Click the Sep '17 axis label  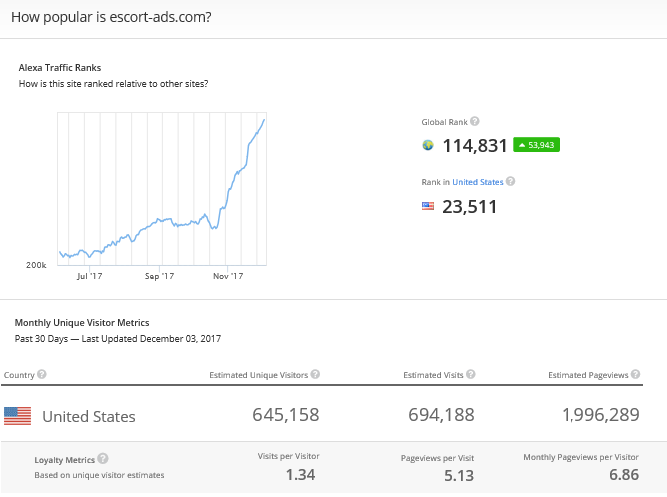point(160,276)
